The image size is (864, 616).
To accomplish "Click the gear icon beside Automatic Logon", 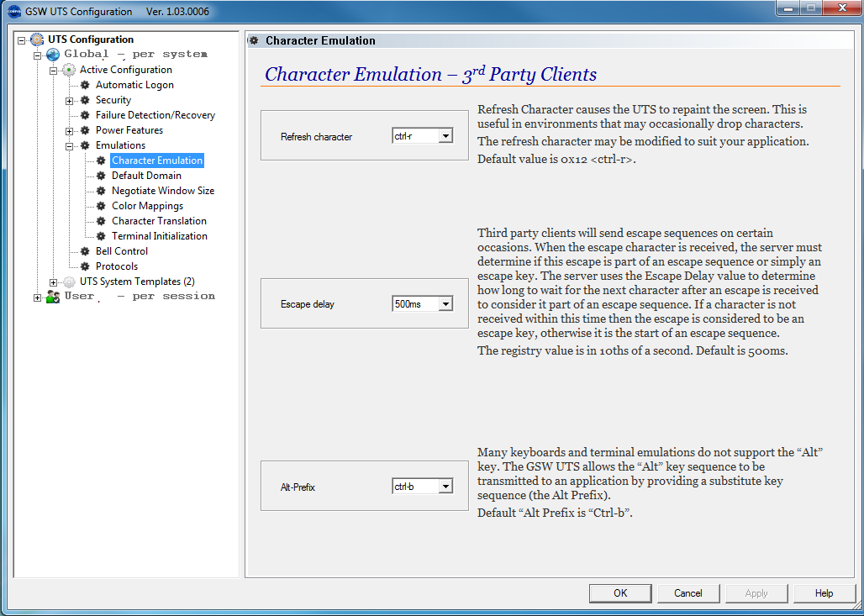I will (85, 85).
